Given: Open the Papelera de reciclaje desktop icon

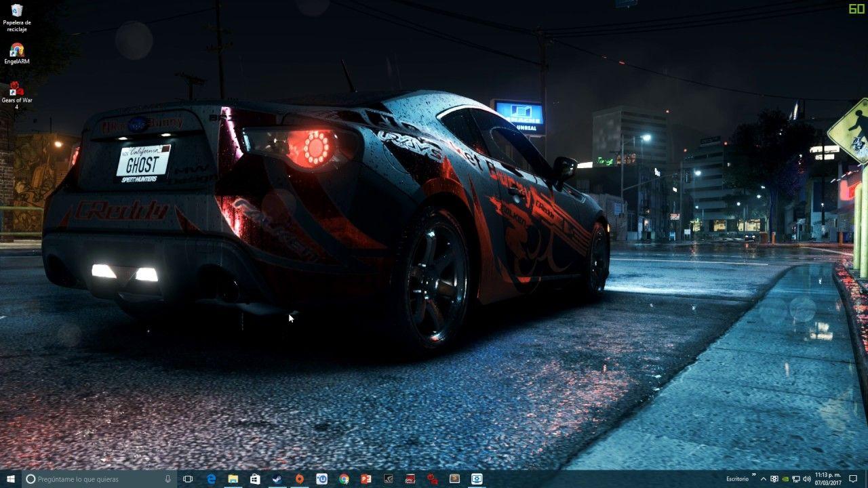Looking at the screenshot, I should tap(17, 18).
